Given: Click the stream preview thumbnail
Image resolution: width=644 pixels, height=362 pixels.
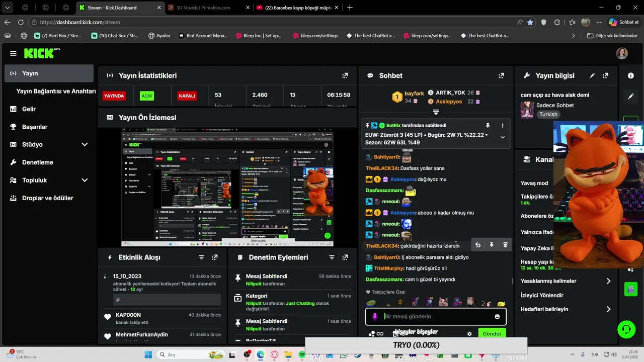Looking at the screenshot, I should coord(227,187).
